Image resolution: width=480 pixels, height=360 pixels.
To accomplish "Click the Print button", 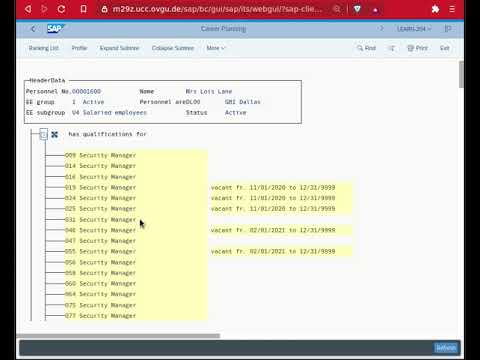I will 418,48.
